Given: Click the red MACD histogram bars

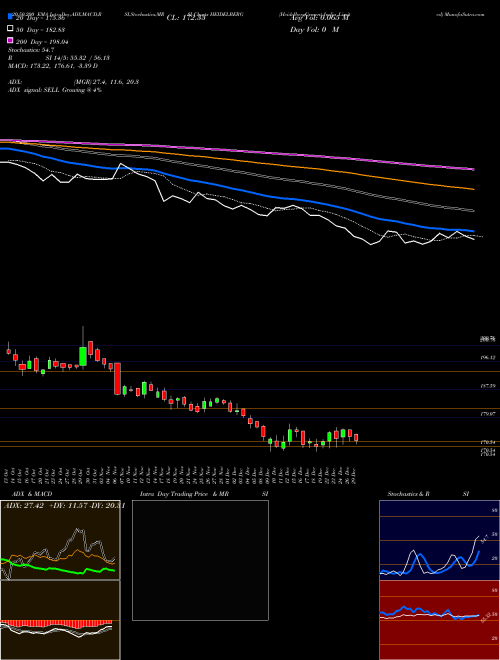Looking at the screenshot, I should click(56, 623).
